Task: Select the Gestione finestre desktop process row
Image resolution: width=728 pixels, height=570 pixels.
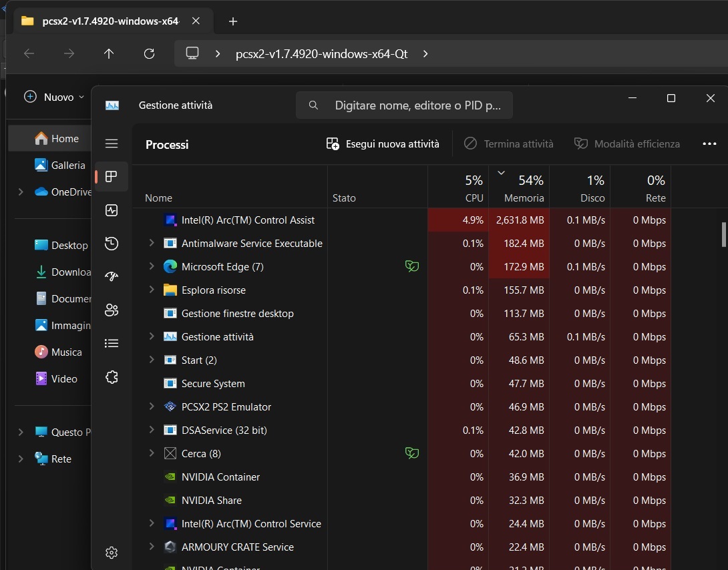Action: (402, 314)
